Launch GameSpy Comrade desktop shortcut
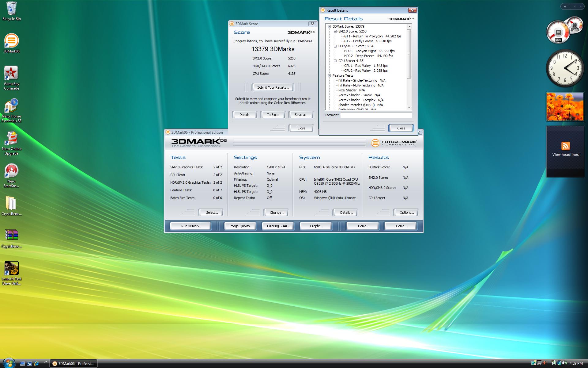The width and height of the screenshot is (588, 368). tap(11, 78)
